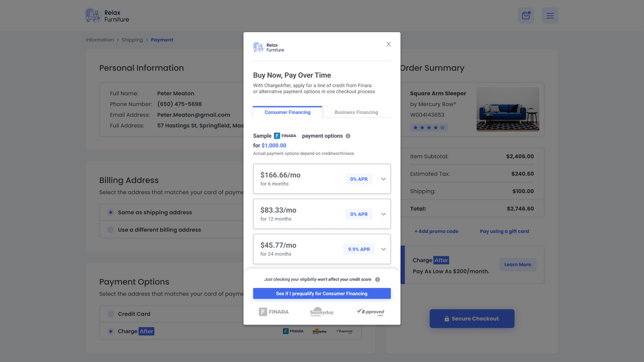Open the hamburger menu in the header

coord(550,16)
